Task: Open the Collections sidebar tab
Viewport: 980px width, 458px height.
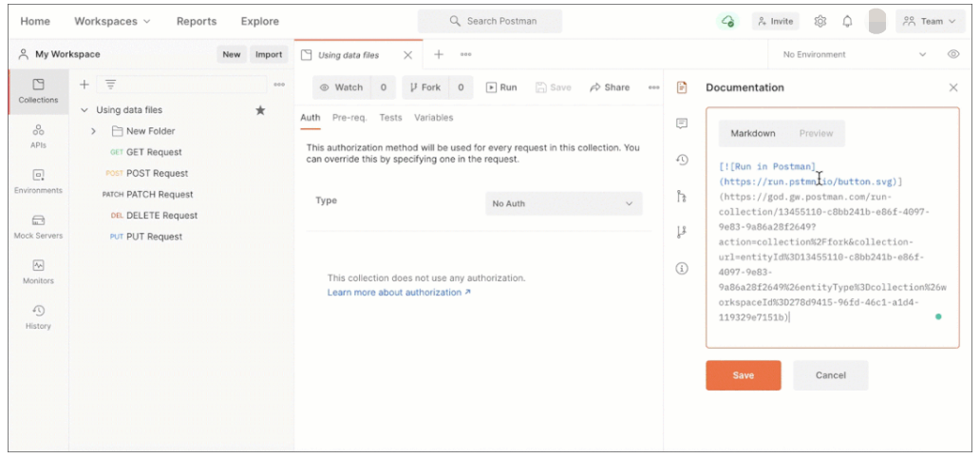Action: point(38,90)
